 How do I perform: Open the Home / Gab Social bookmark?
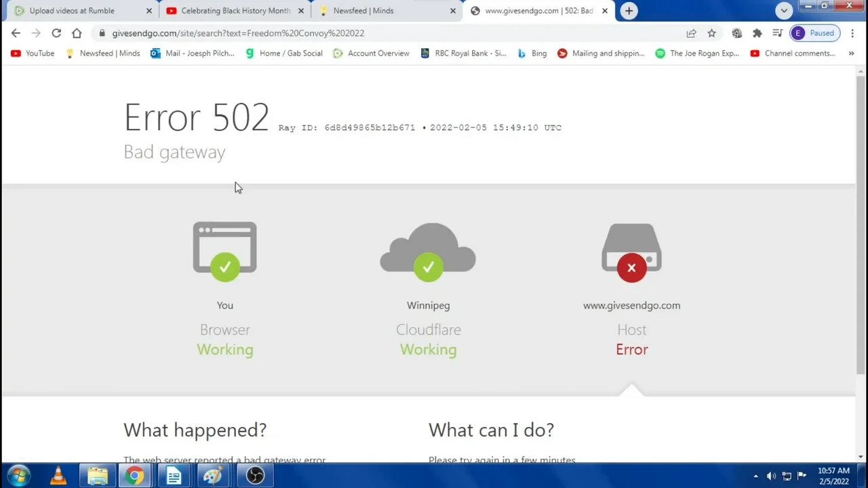[283, 53]
